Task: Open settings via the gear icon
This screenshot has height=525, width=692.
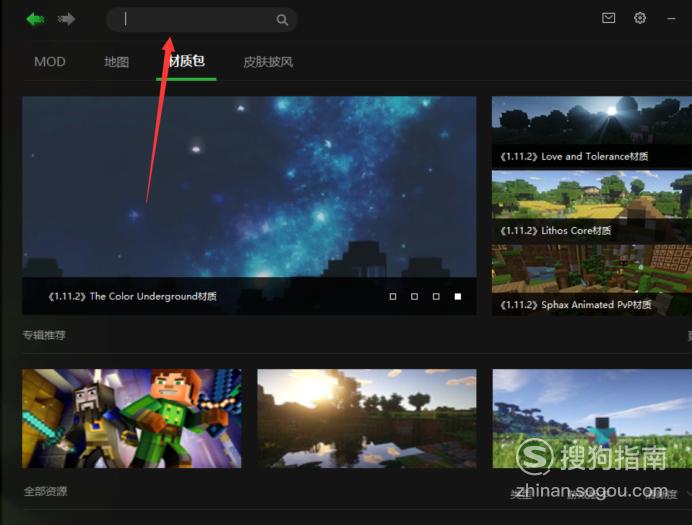Action: click(x=640, y=18)
